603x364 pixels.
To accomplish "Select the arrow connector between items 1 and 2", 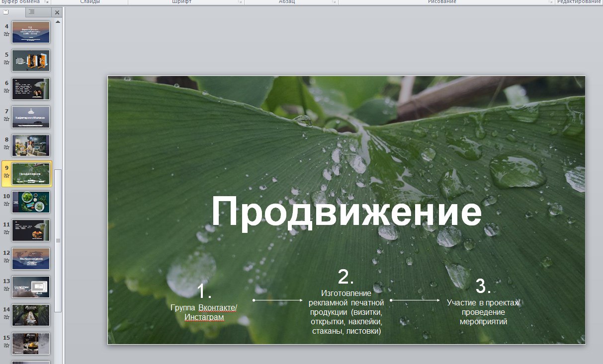I will (277, 300).
